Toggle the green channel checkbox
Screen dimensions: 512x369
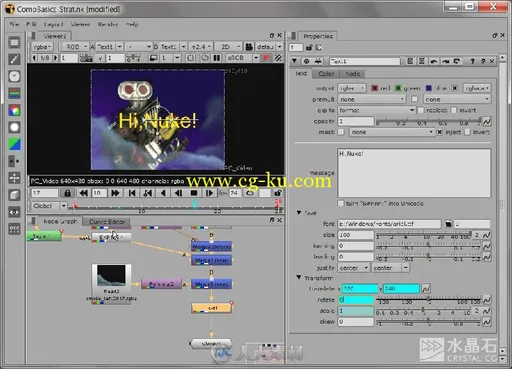coord(398,88)
